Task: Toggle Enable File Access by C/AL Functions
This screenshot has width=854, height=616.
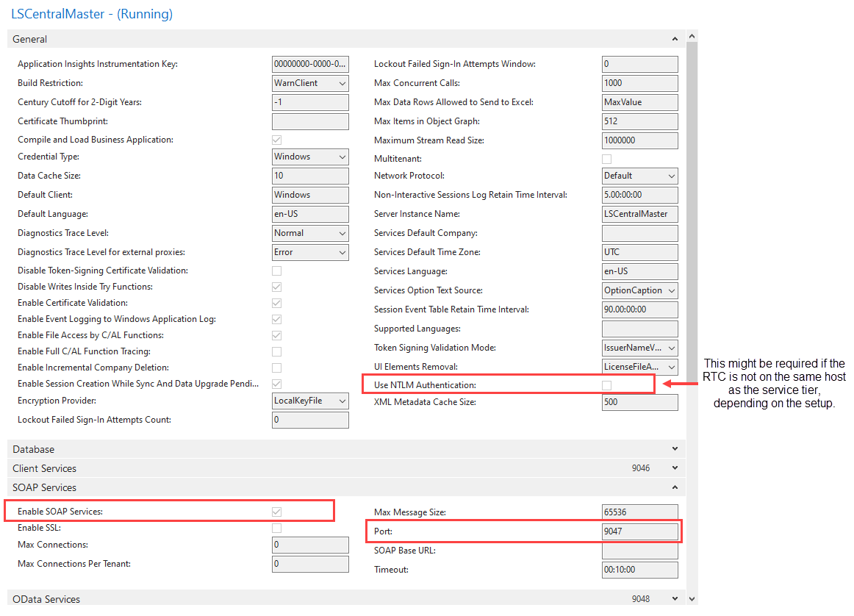Action: 276,335
